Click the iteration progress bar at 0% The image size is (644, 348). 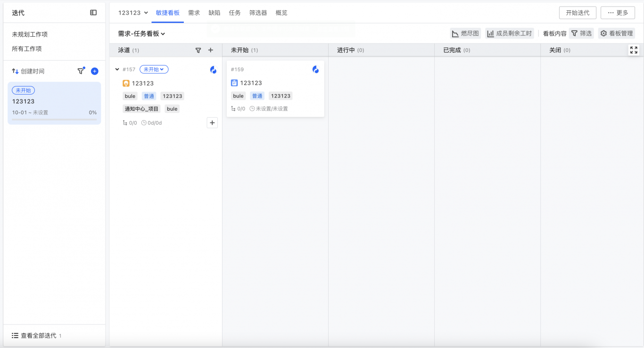pos(54,119)
